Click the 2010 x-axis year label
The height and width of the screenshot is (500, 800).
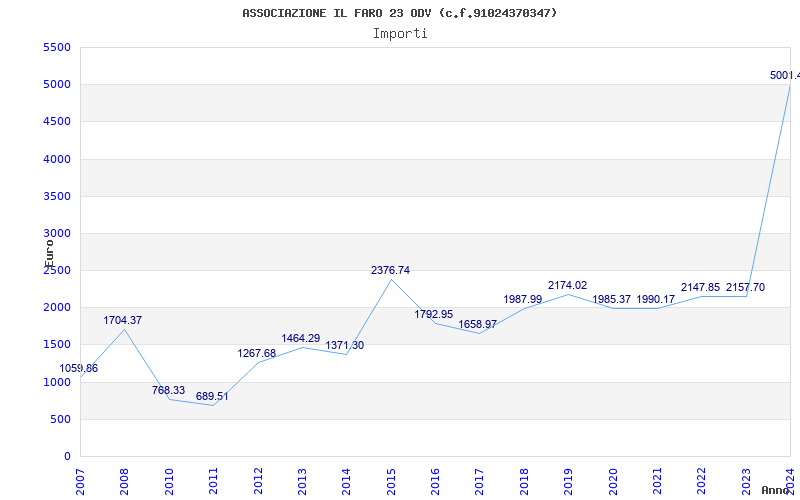[x=169, y=482]
